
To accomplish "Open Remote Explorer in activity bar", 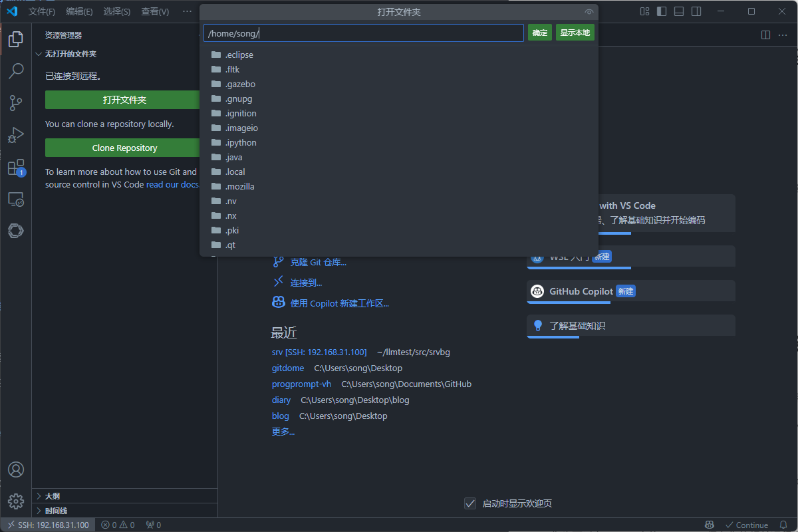I will [x=16, y=199].
